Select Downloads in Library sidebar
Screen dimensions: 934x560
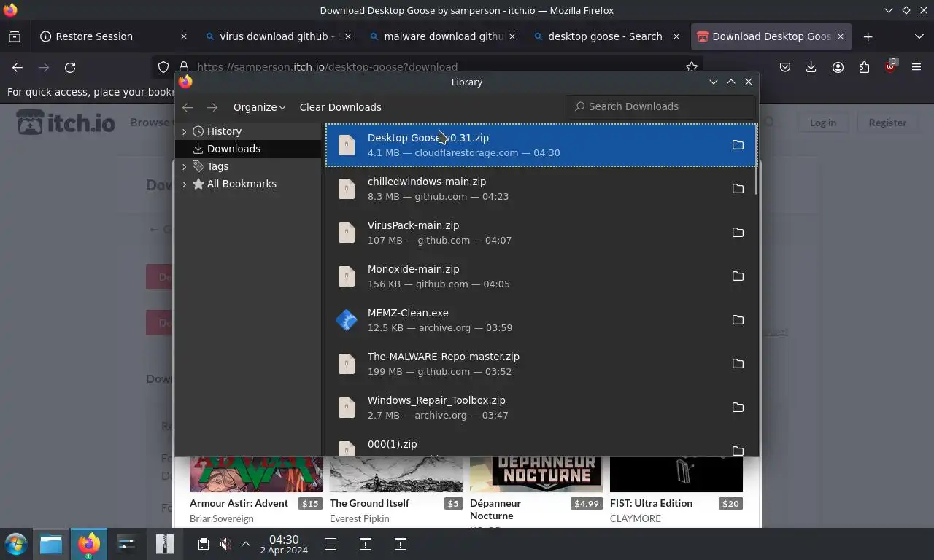(248, 149)
